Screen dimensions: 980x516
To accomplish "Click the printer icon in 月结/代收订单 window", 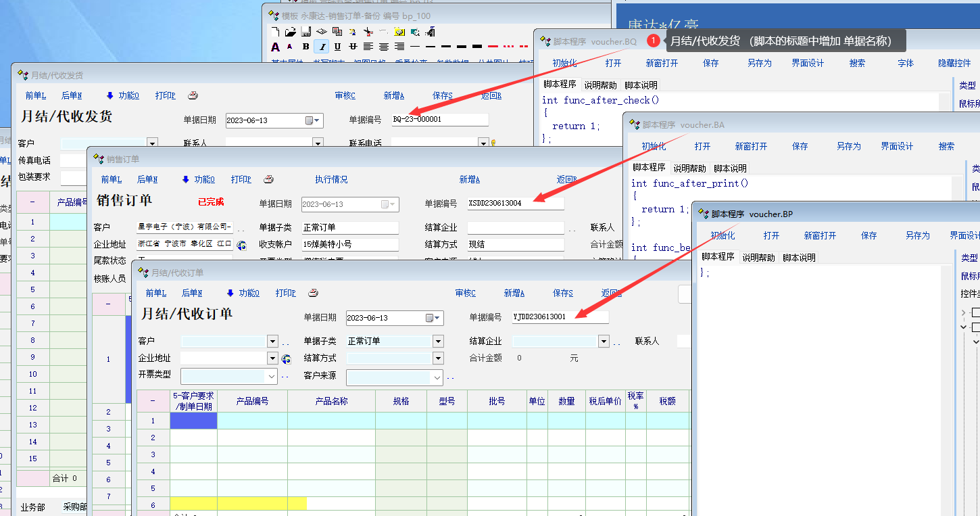I will (313, 293).
